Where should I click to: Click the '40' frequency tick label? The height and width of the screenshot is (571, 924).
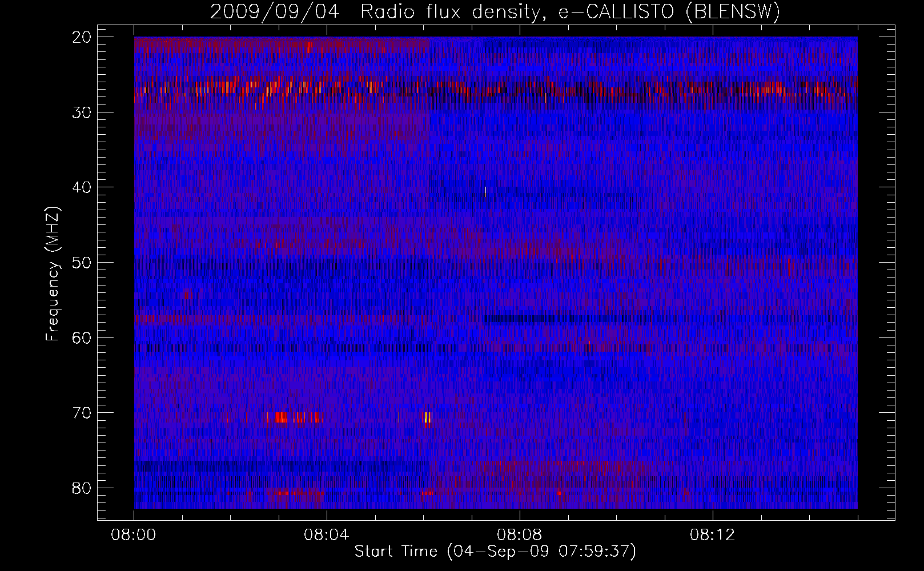[83, 187]
